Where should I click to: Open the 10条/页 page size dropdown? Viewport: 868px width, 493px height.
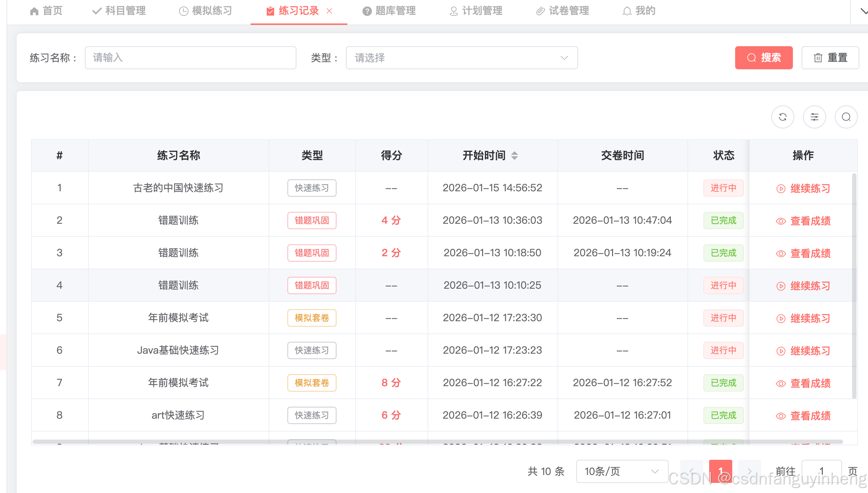622,471
